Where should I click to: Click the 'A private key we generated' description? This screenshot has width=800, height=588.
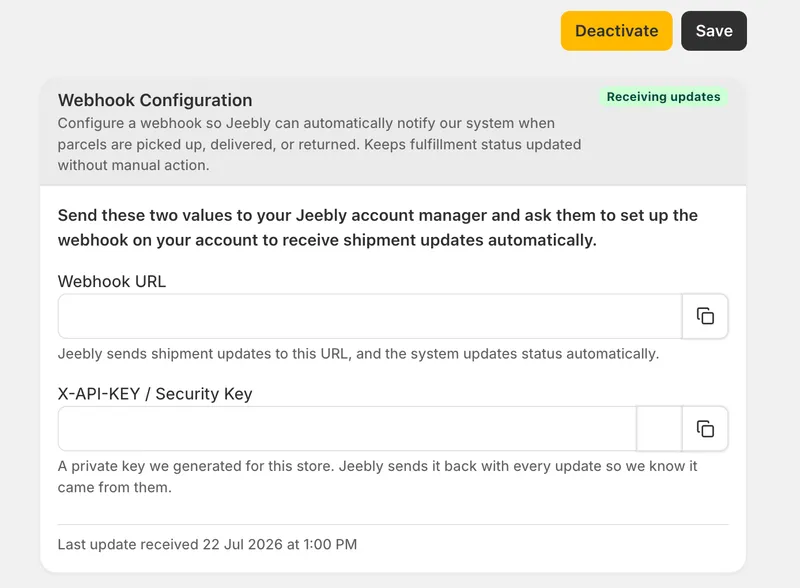(378, 476)
